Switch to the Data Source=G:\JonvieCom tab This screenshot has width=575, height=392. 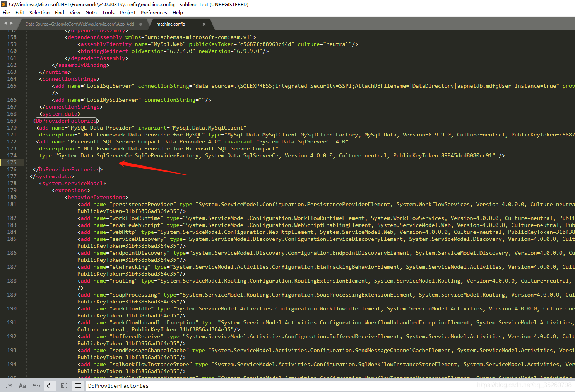click(x=80, y=24)
